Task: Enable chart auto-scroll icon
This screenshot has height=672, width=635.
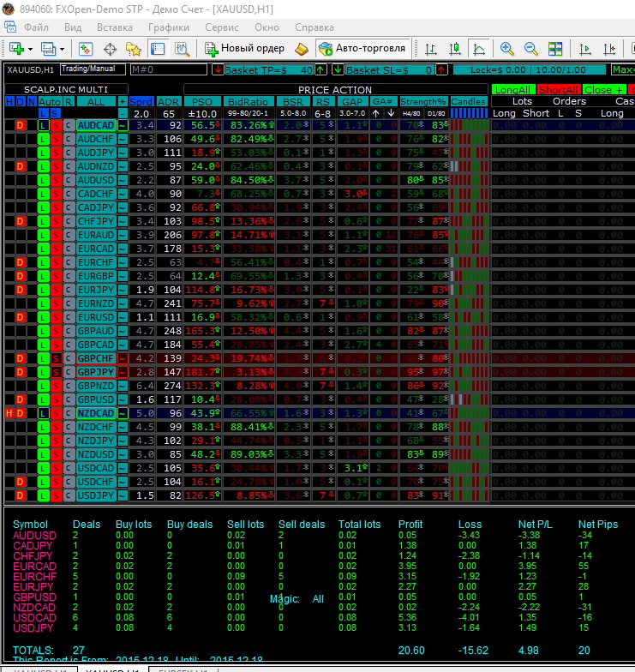Action: point(584,49)
